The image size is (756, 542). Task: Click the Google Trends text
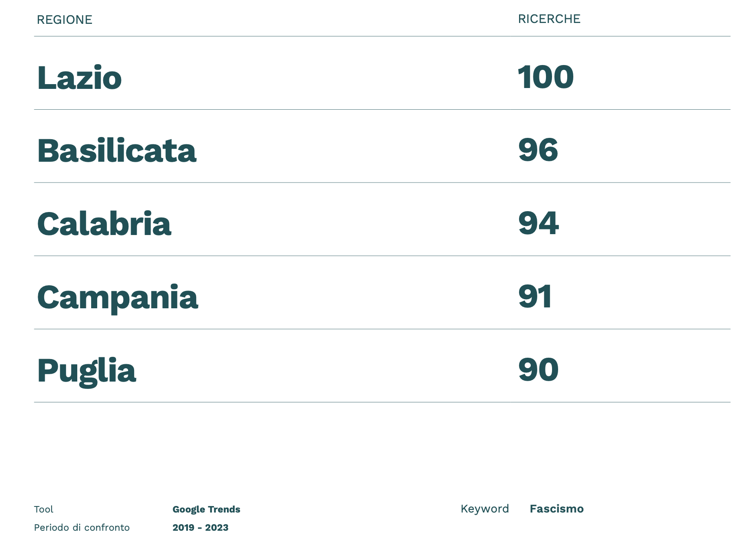pos(206,509)
